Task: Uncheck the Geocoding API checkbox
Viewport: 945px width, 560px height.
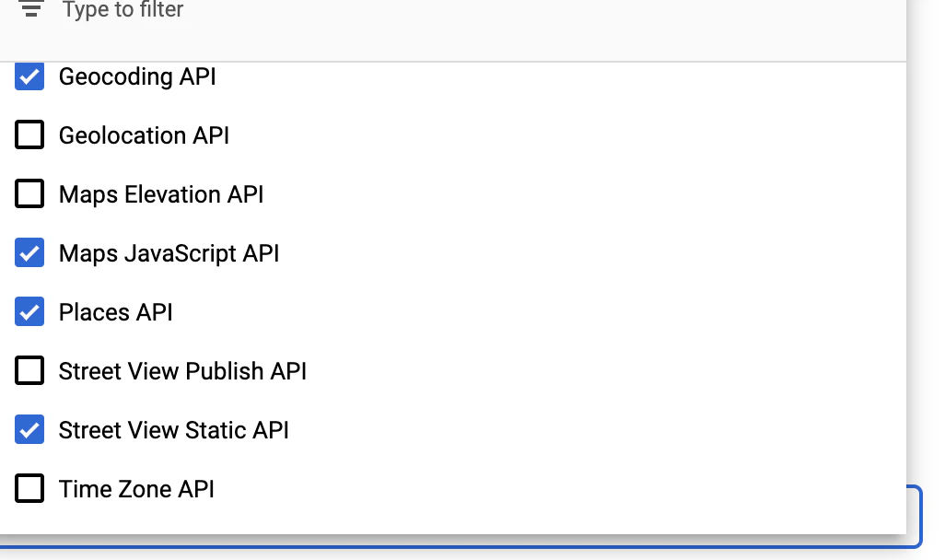Action: [x=29, y=76]
